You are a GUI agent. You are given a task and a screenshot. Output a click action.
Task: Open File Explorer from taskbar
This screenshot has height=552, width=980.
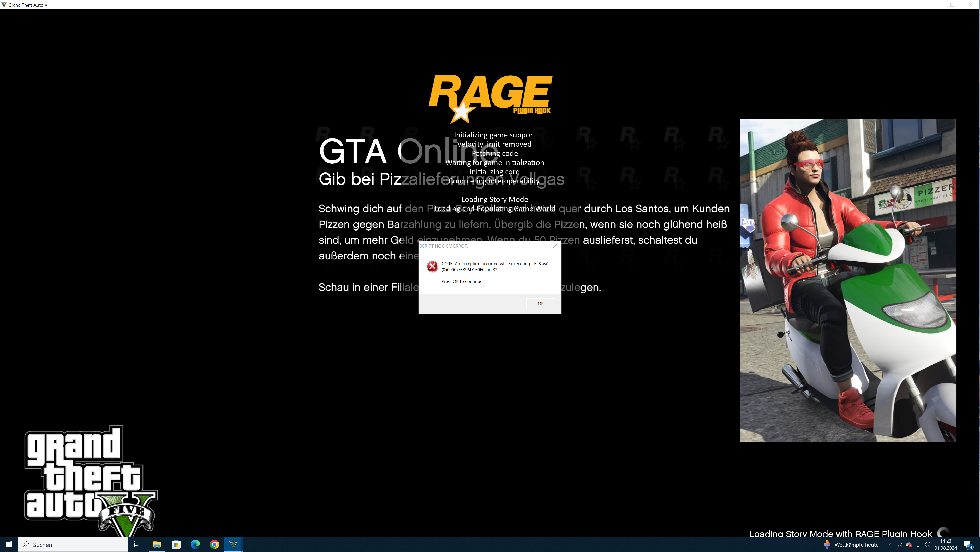pyautogui.click(x=157, y=544)
